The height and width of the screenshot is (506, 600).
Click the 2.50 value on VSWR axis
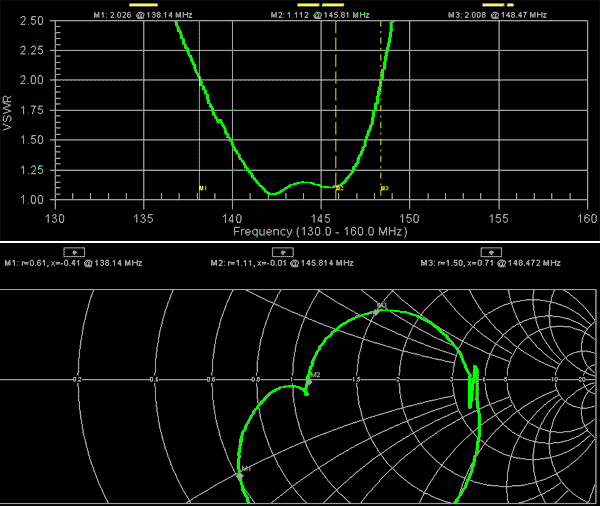pos(32,21)
